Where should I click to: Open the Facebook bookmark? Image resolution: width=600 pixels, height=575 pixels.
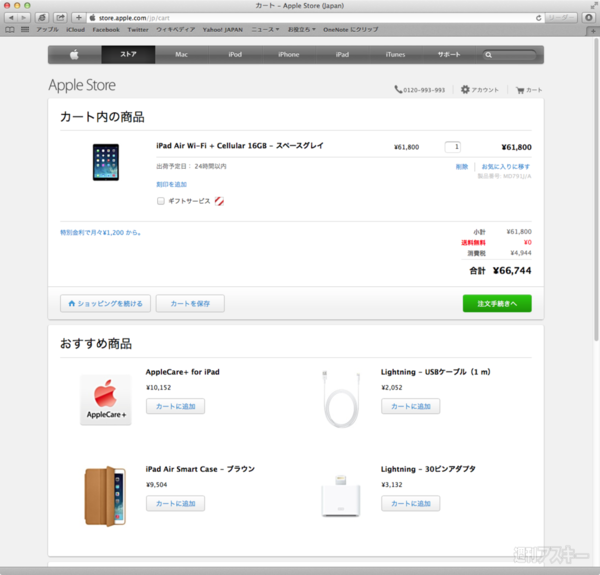106,29
